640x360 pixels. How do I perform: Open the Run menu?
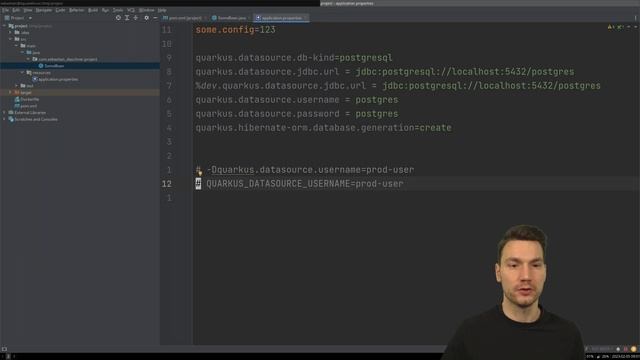105,10
